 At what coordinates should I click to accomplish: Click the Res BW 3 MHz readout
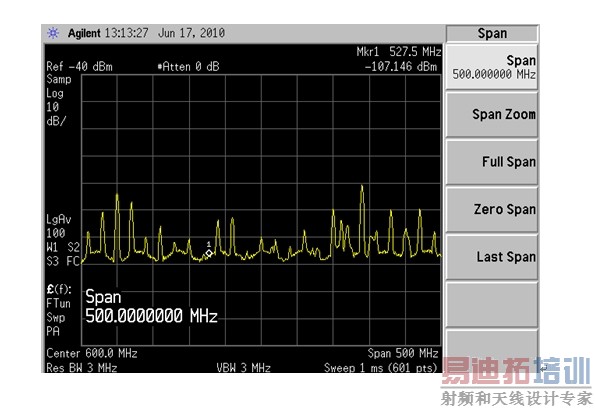82,368
